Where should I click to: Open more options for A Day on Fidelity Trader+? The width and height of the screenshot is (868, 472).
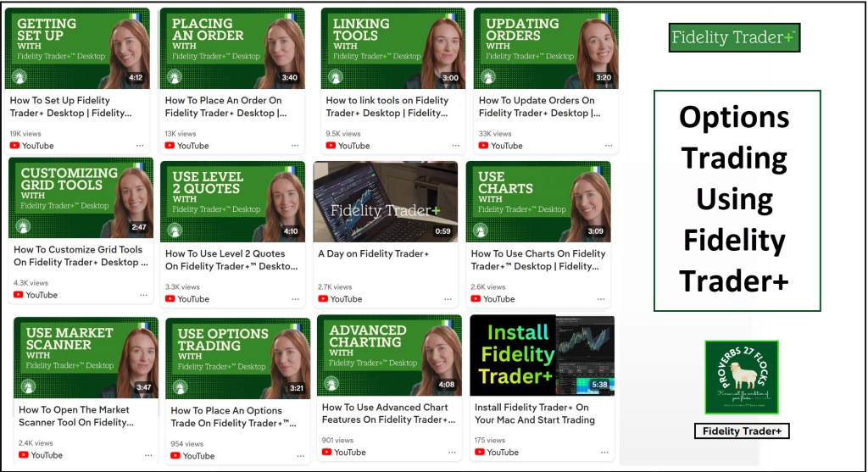tap(448, 299)
